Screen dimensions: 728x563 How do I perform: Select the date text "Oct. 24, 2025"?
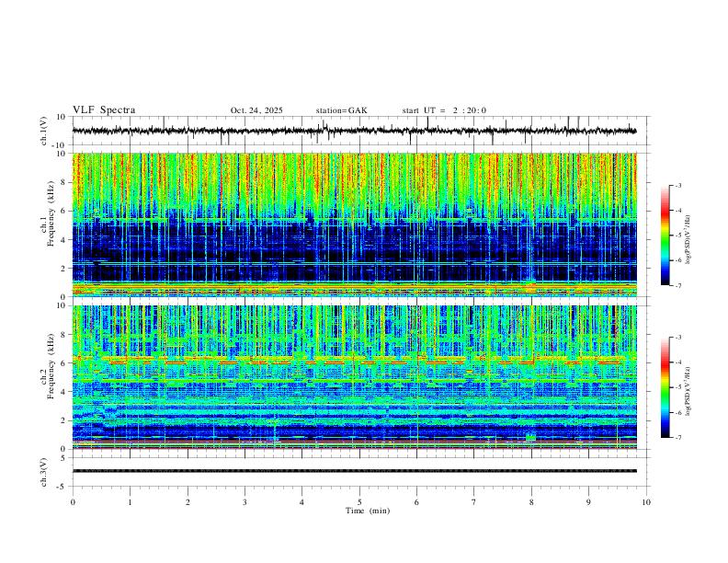pos(256,110)
